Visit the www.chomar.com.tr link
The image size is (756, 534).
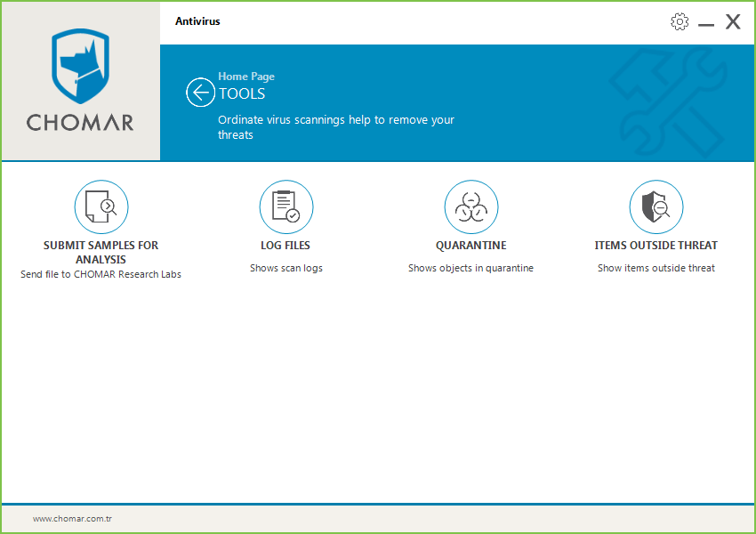point(72,519)
